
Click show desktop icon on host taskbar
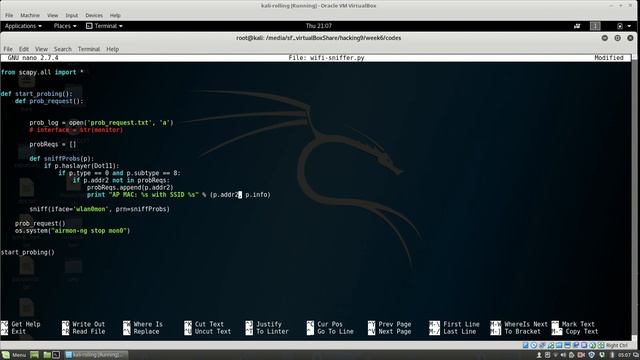(34, 355)
